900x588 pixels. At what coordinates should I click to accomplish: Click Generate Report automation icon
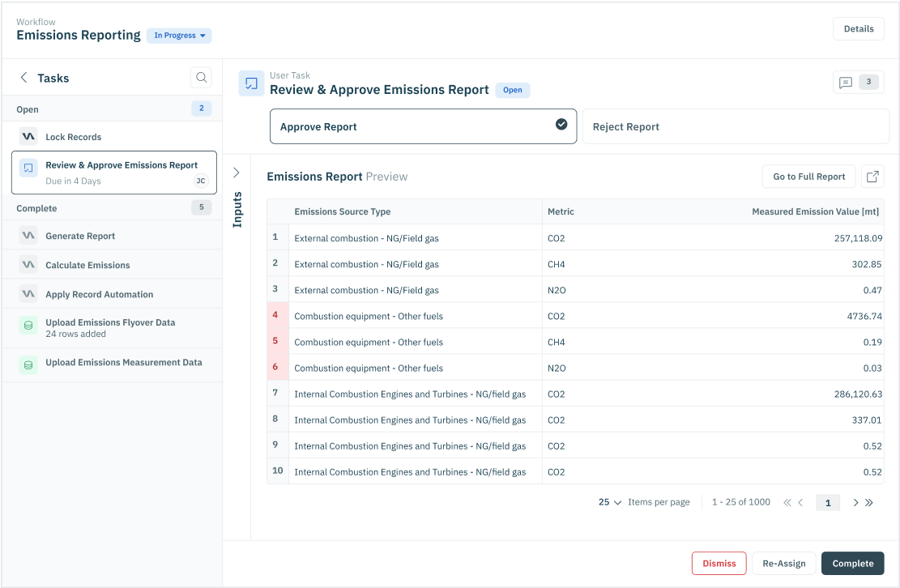(28, 236)
